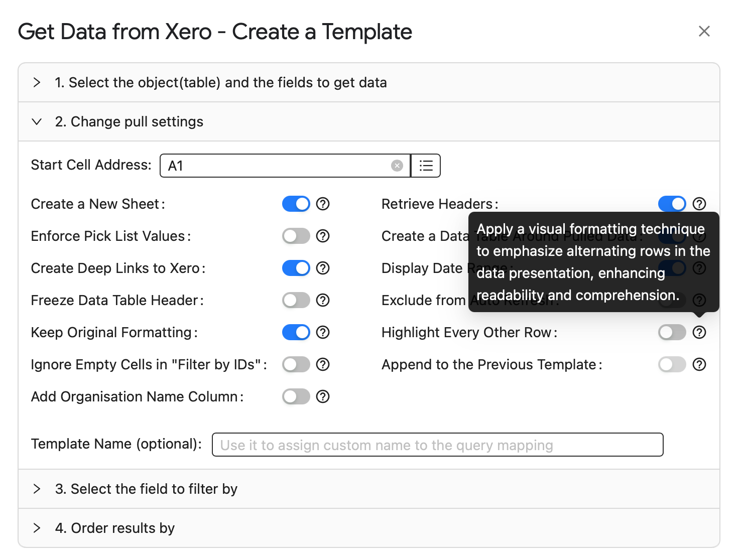
Task: Switch off Retrieve Headers
Action: tap(672, 204)
